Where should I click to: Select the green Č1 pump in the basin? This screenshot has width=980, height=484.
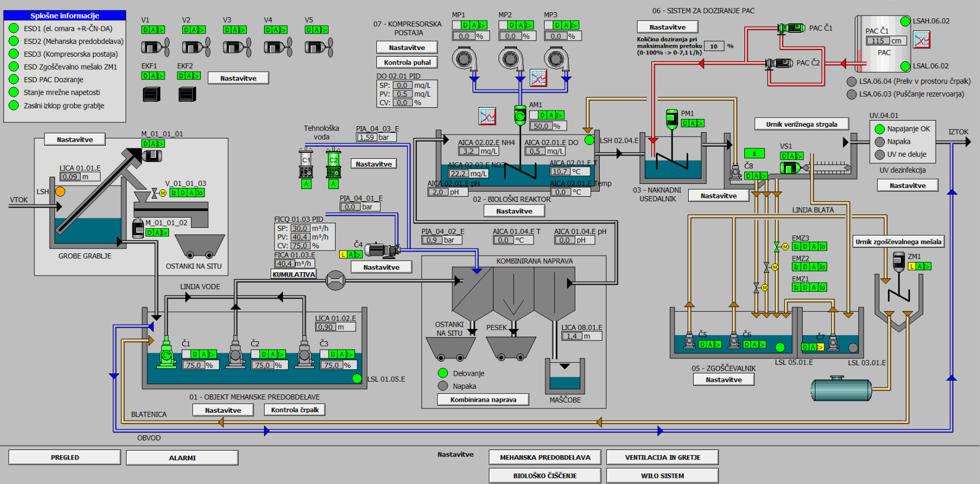coord(166,352)
